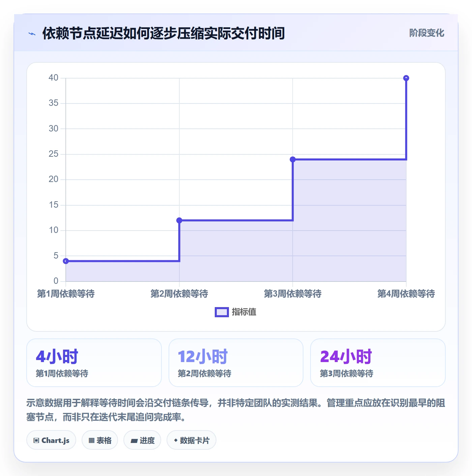Click the grid icon in the 表格 chip

[91, 441]
